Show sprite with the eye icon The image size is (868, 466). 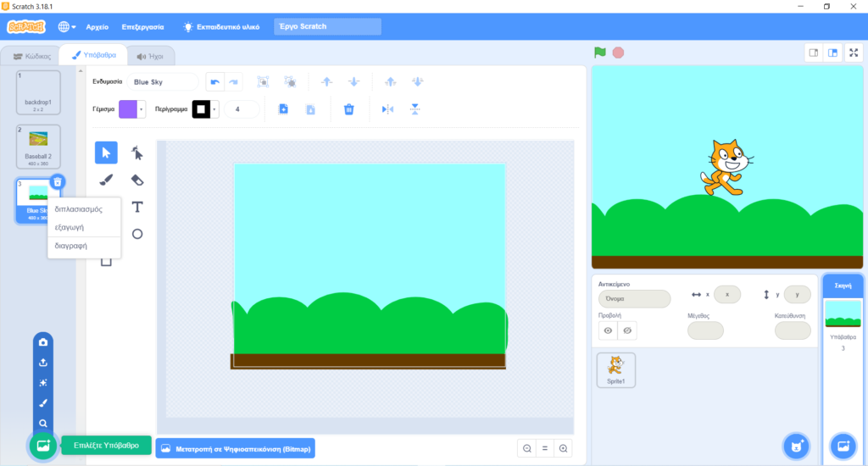coord(608,330)
